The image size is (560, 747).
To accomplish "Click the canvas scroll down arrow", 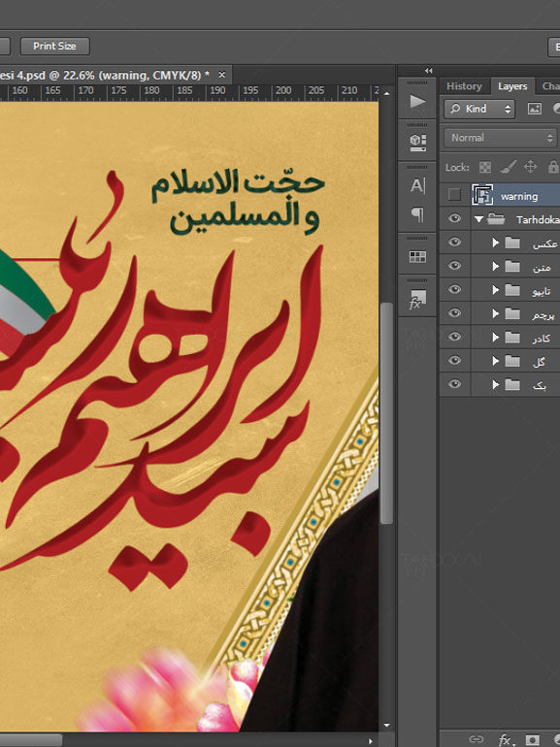I will [x=386, y=726].
